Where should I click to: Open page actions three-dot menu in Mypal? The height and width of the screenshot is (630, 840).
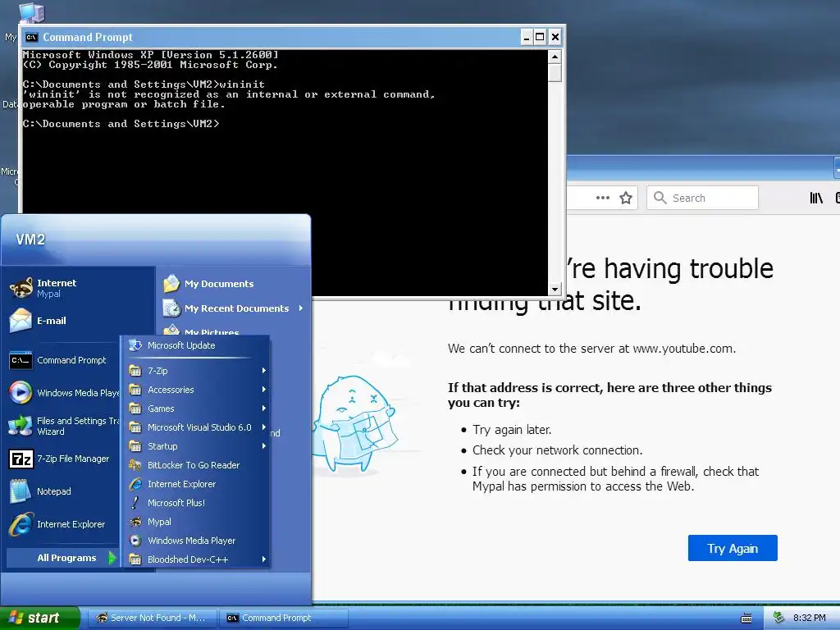point(603,198)
